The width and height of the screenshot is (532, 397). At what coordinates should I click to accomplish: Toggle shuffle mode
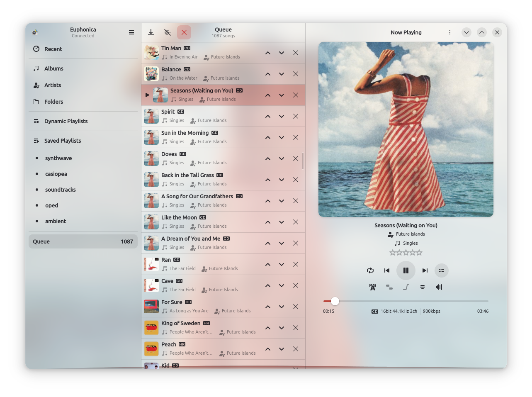(442, 270)
